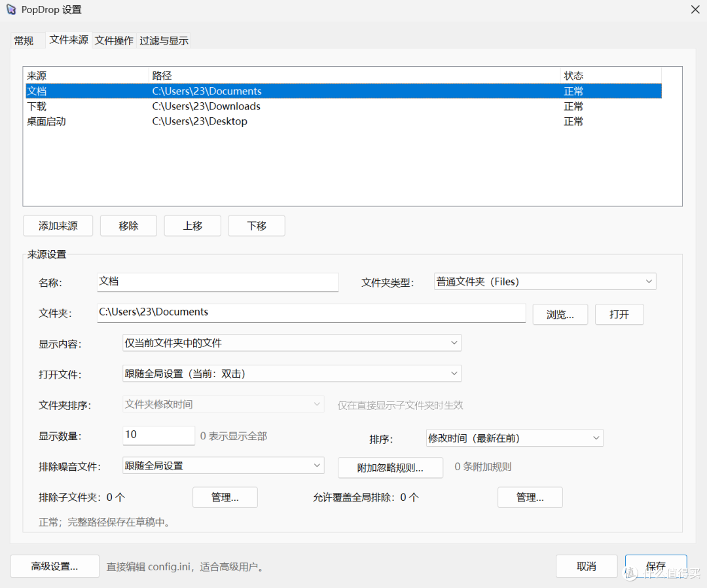Click the PopDrop app icon in title bar
Viewport: 707px width, 588px height.
pyautogui.click(x=11, y=9)
